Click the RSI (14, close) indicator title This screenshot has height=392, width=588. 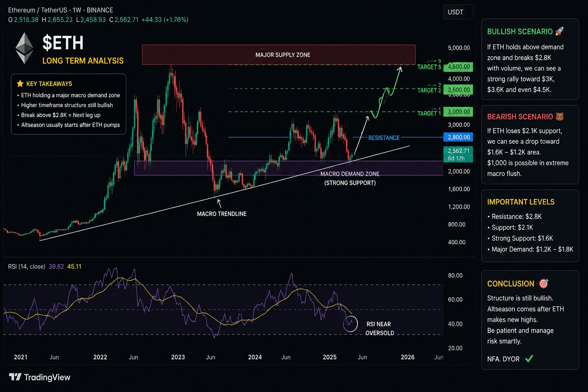coord(26,266)
